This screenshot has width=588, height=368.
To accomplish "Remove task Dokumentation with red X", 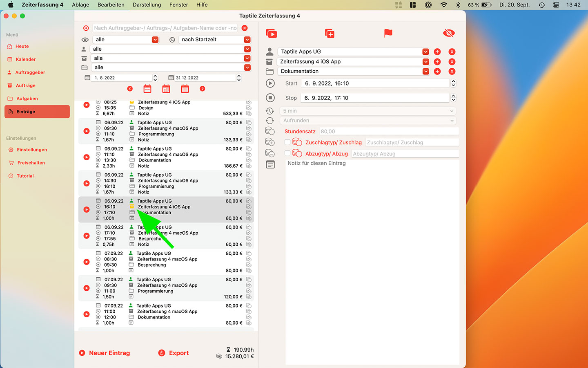I will (452, 71).
